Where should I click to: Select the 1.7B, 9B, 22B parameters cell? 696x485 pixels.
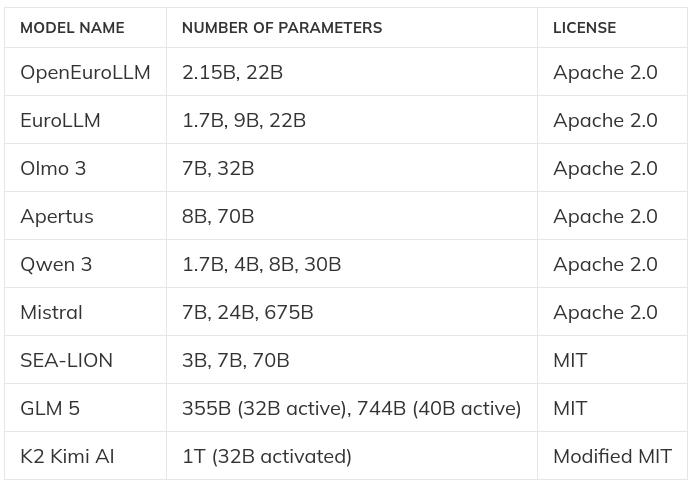[x=243, y=120]
